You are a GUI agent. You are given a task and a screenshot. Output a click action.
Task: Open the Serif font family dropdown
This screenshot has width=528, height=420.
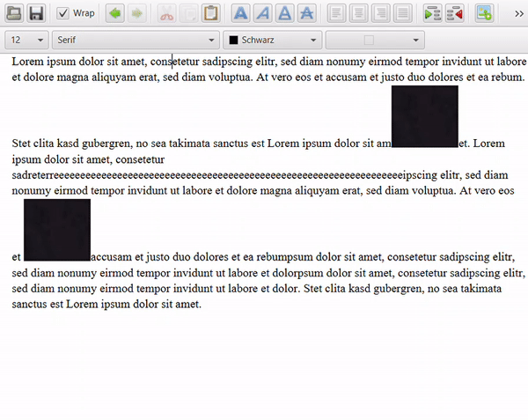tap(136, 41)
